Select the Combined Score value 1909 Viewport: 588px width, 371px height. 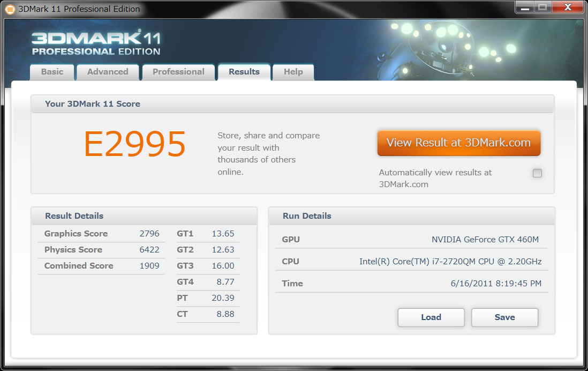click(x=149, y=266)
